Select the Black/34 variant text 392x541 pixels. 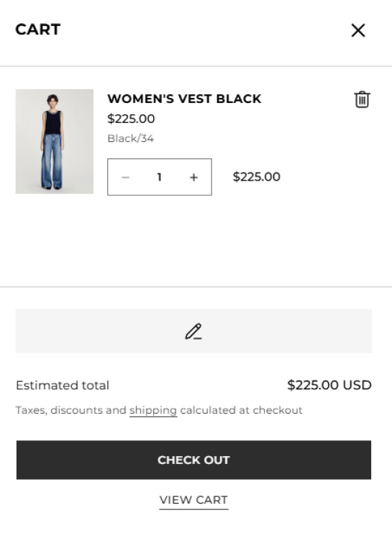coord(131,138)
